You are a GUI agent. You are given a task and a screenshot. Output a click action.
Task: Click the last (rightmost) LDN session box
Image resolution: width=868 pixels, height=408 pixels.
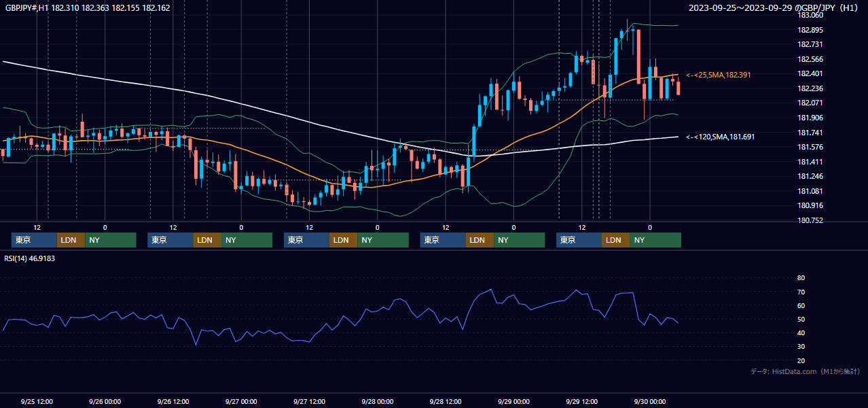[x=615, y=240]
